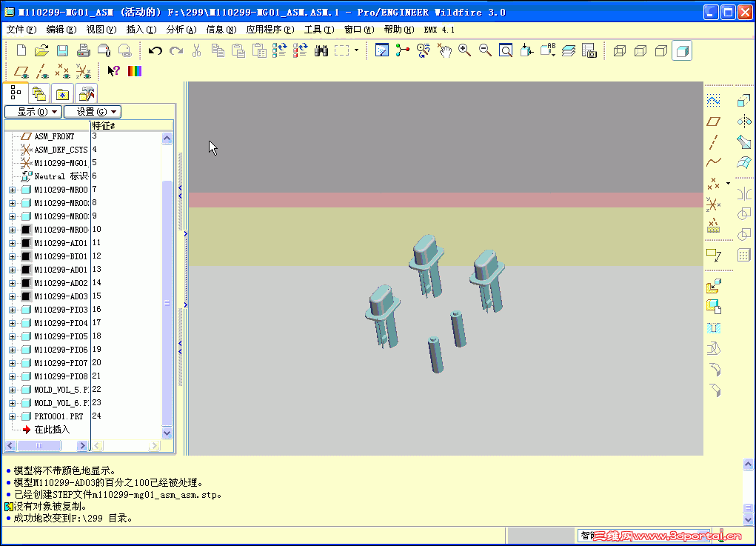Image resolution: width=756 pixels, height=546 pixels.
Task: Click the datum curve tool in right toolbar
Action: click(713, 162)
